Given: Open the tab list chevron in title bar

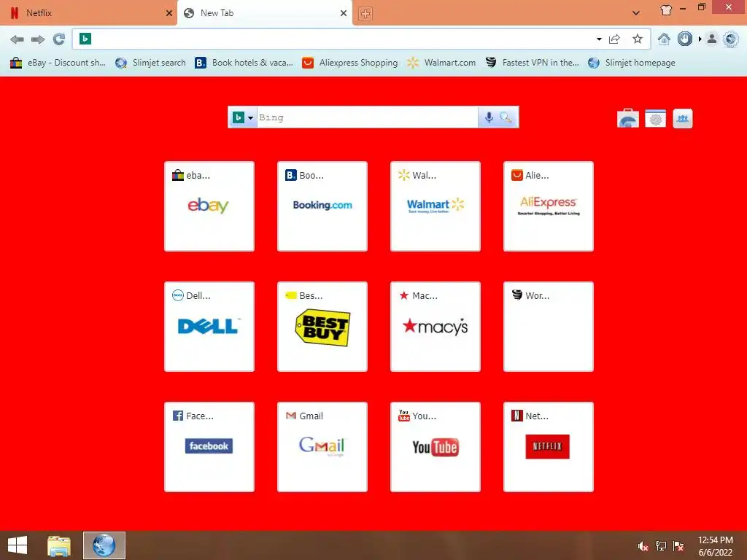Looking at the screenshot, I should [636, 13].
